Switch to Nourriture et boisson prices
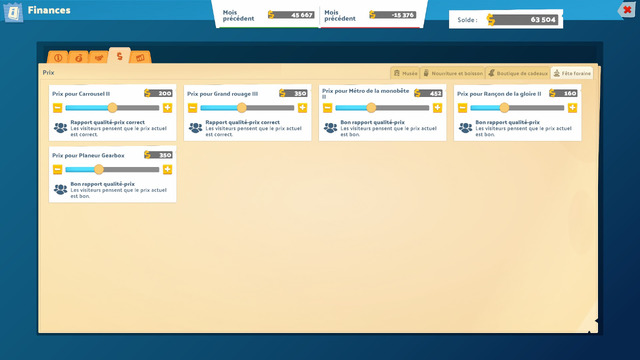The width and height of the screenshot is (640, 360). (x=453, y=73)
